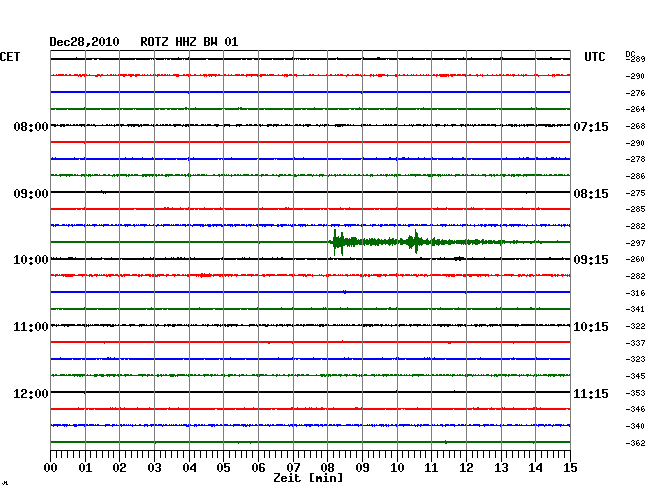650x494 pixels.
Task: Click the CET time label '11:00'
Action: click(31, 327)
